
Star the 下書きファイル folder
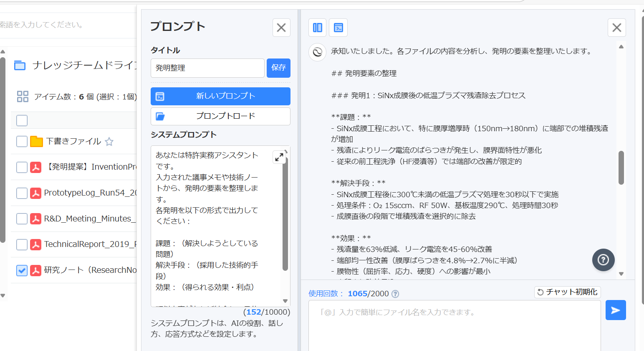[x=109, y=142]
